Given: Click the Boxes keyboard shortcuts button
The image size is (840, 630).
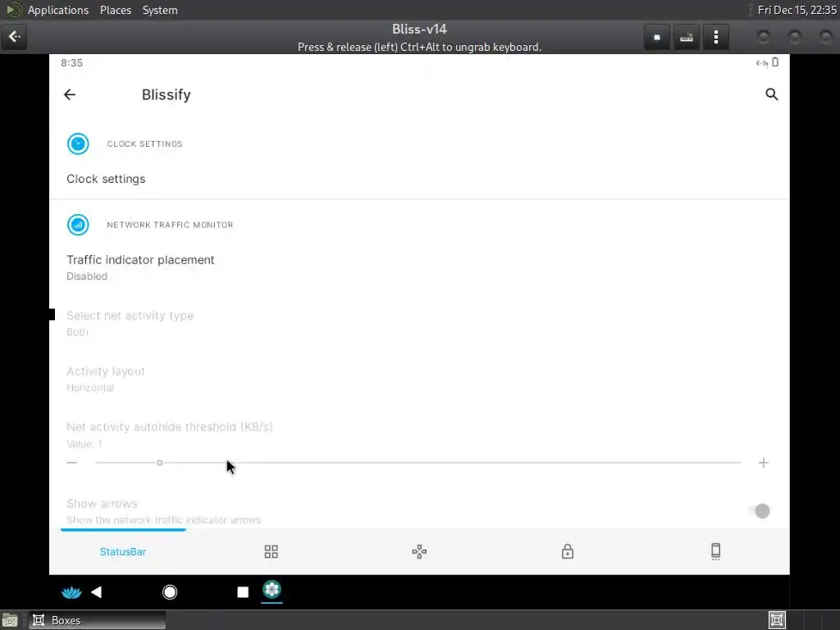Looking at the screenshot, I should click(687, 37).
